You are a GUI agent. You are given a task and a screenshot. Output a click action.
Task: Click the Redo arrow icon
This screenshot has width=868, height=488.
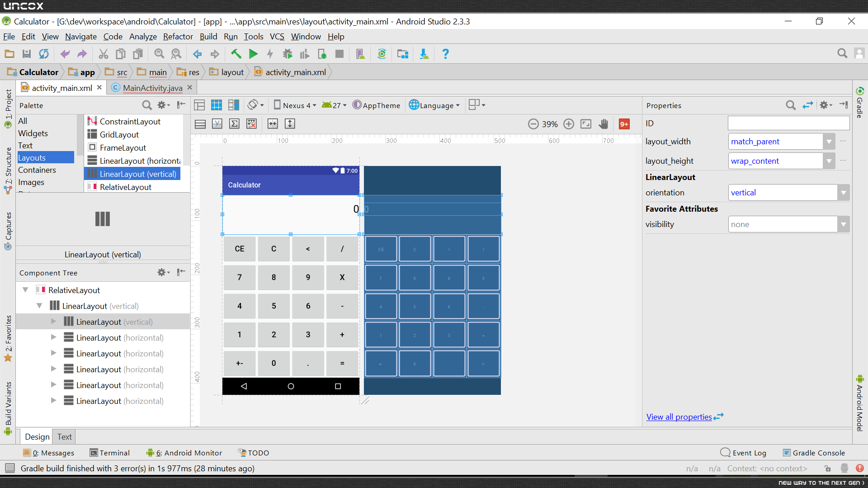tap(82, 54)
